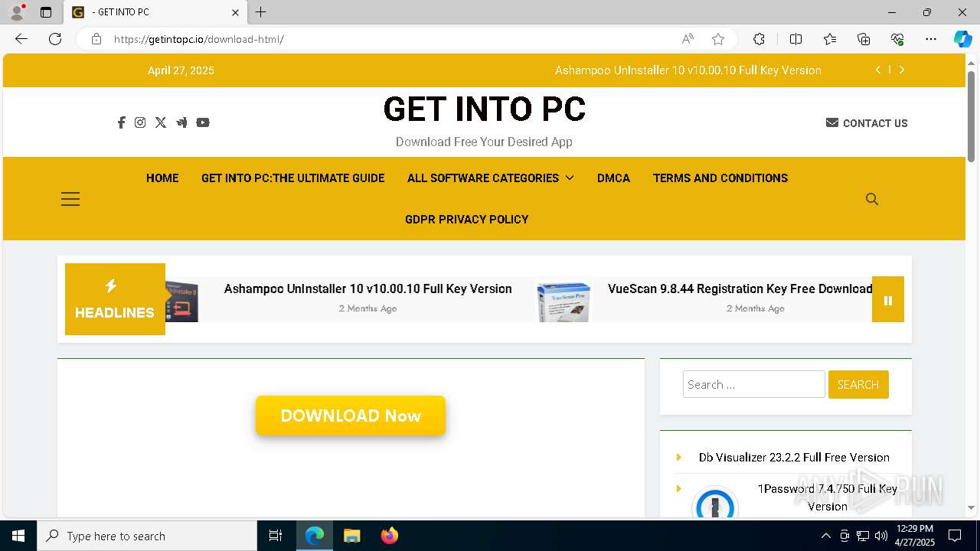Image resolution: width=980 pixels, height=551 pixels.
Task: Open the volume control in system tray
Action: click(880, 536)
